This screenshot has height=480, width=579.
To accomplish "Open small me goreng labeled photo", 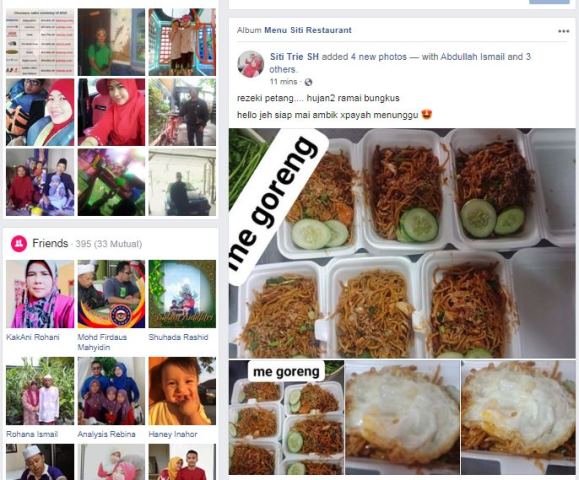I will (286, 417).
